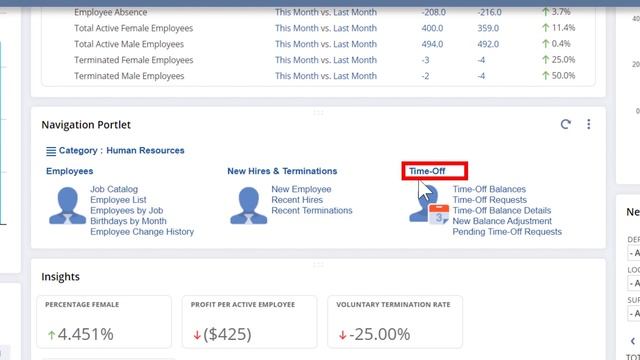This screenshot has width=640, height=360.
Task: Select Total Active Male Employees text
Action: (x=129, y=44)
